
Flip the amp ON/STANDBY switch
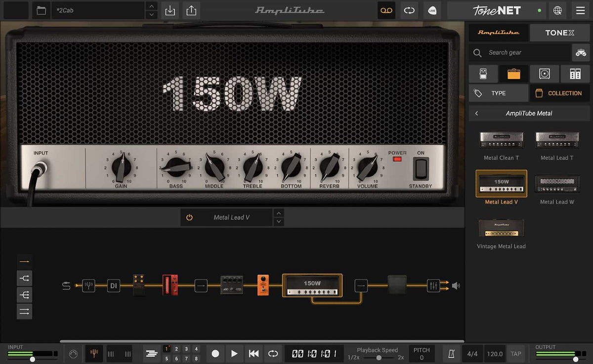[421, 169]
